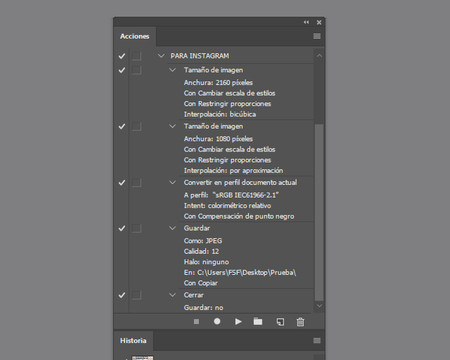450x360 pixels.
Task: Collapse the PARA INSTAGRAM action set
Action: pos(162,56)
